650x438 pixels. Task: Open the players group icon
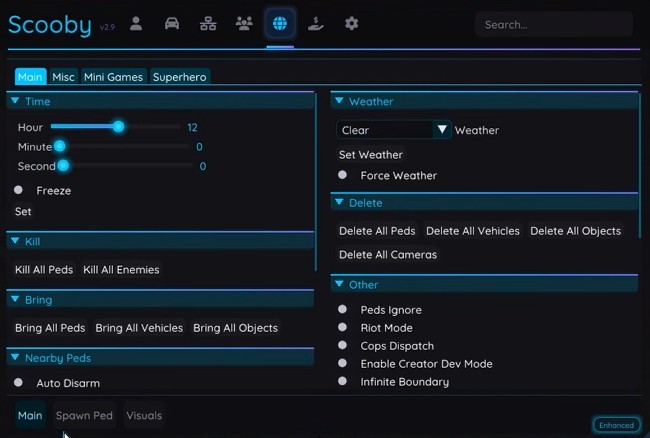click(x=244, y=24)
